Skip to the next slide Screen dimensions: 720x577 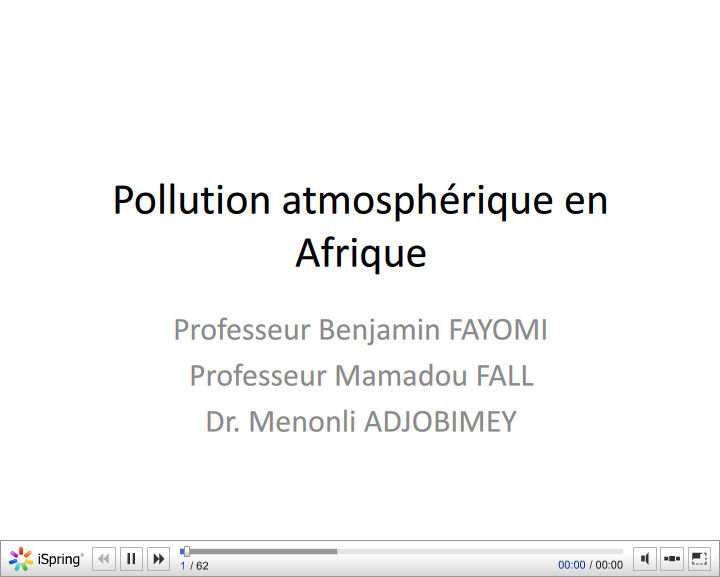tap(158, 559)
